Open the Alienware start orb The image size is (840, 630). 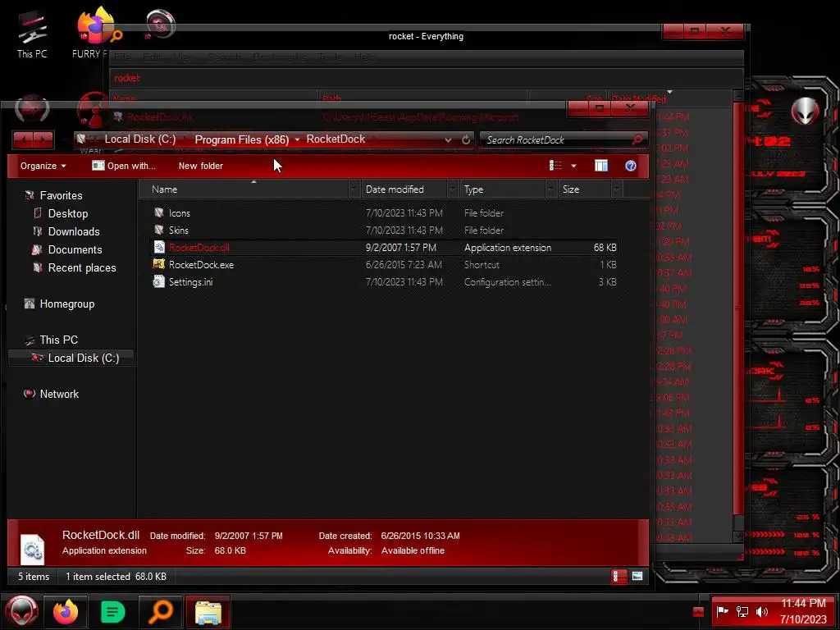21,611
